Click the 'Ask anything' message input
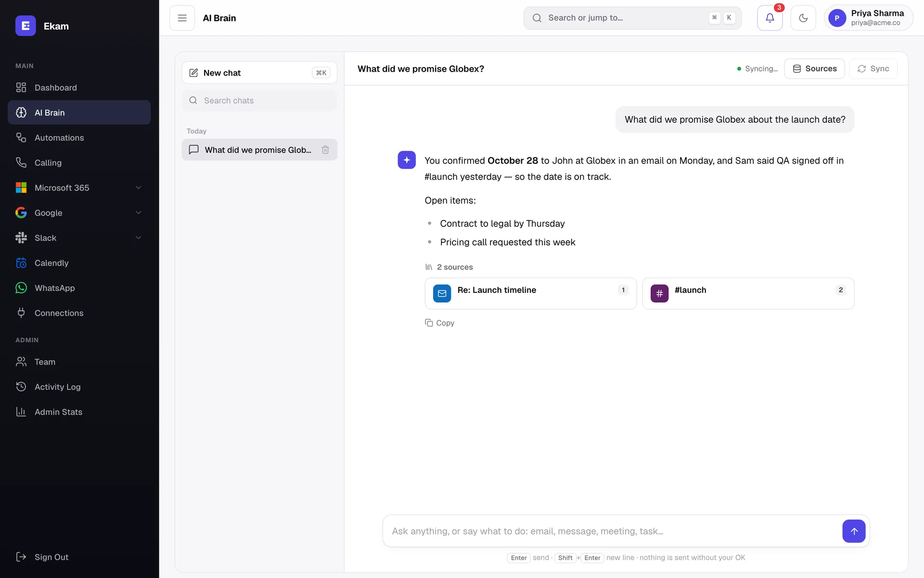 [x=614, y=531]
